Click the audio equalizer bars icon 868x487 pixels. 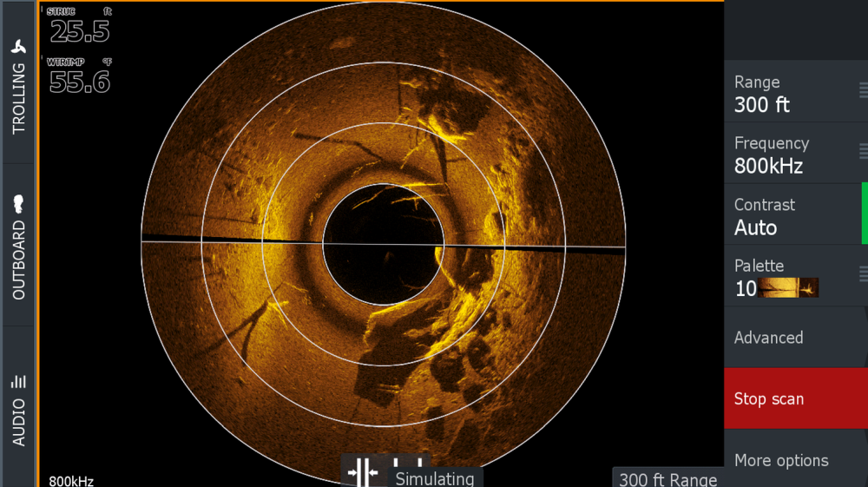coord(18,381)
